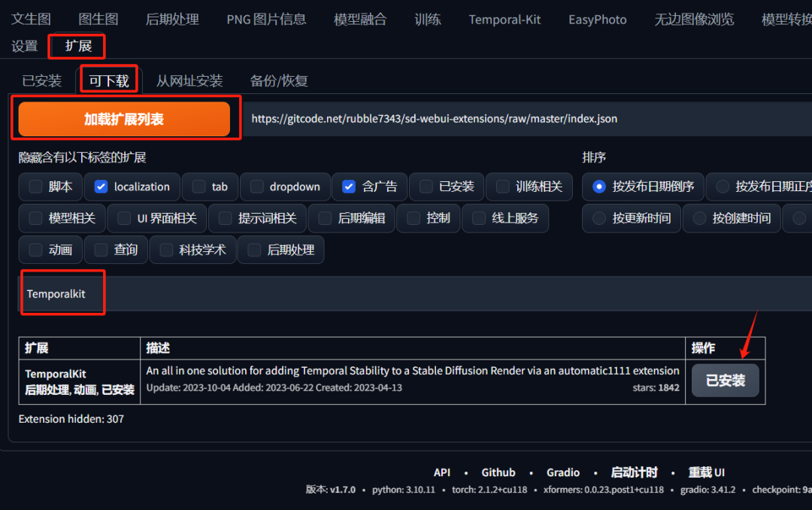This screenshot has height=510, width=812.
Task: Click the 'stars: 1842' text
Action: pos(656,387)
